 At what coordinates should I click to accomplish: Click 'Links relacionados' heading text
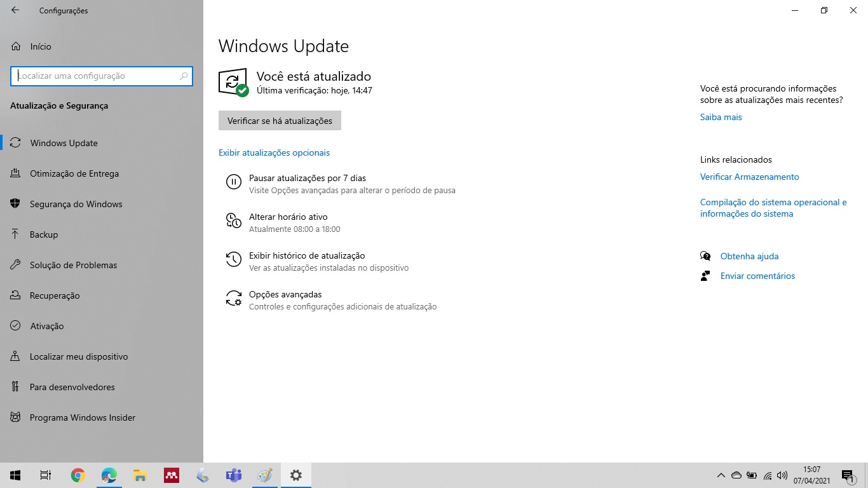coord(736,159)
